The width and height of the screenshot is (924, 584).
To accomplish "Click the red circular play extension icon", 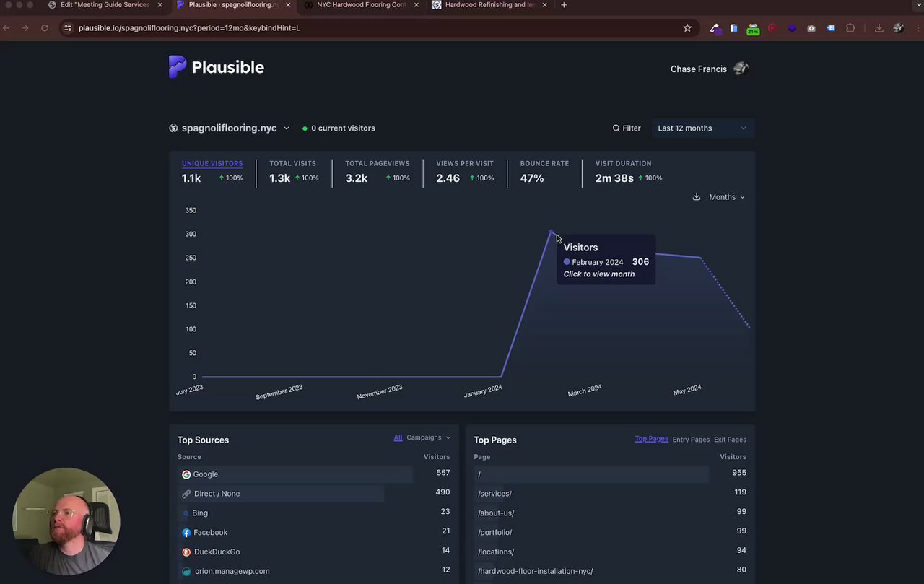I will pyautogui.click(x=772, y=27).
